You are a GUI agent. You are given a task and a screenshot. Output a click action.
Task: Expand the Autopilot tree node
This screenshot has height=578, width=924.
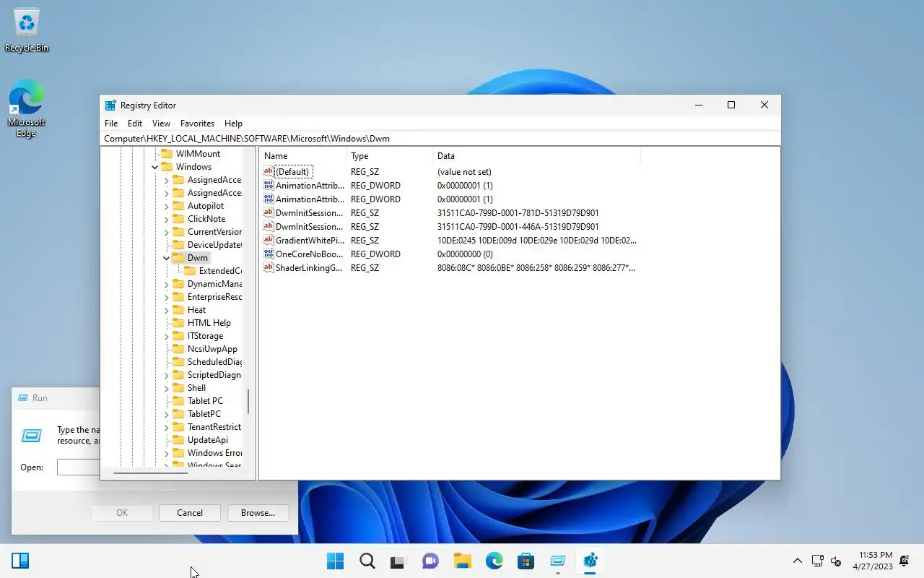coord(166,206)
